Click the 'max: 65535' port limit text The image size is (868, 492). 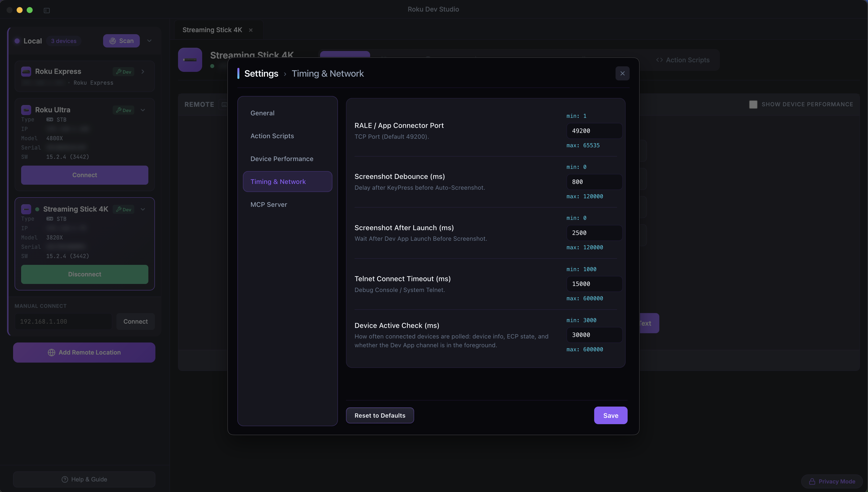(x=583, y=145)
